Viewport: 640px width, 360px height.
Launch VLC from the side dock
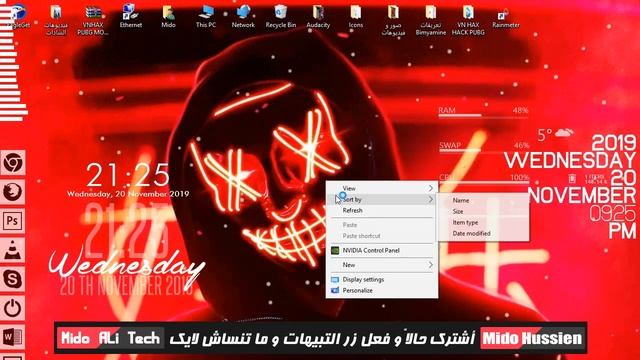[12, 250]
